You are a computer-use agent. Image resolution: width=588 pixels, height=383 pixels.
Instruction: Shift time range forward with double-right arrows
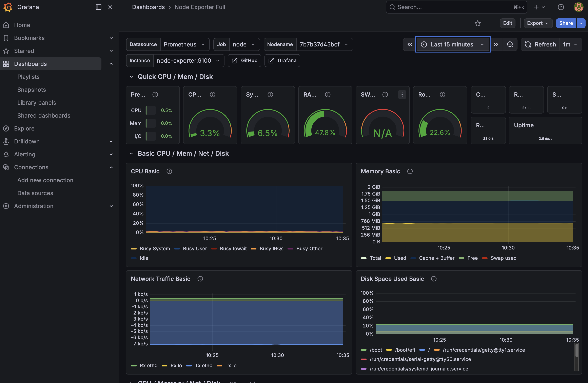click(496, 44)
